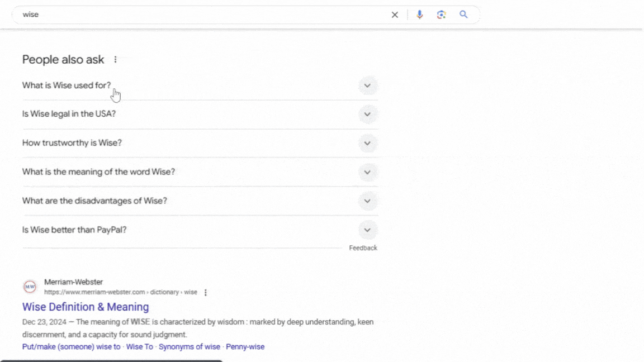Clear the search box text
Image resolution: width=644 pixels, height=362 pixels.
395,15
